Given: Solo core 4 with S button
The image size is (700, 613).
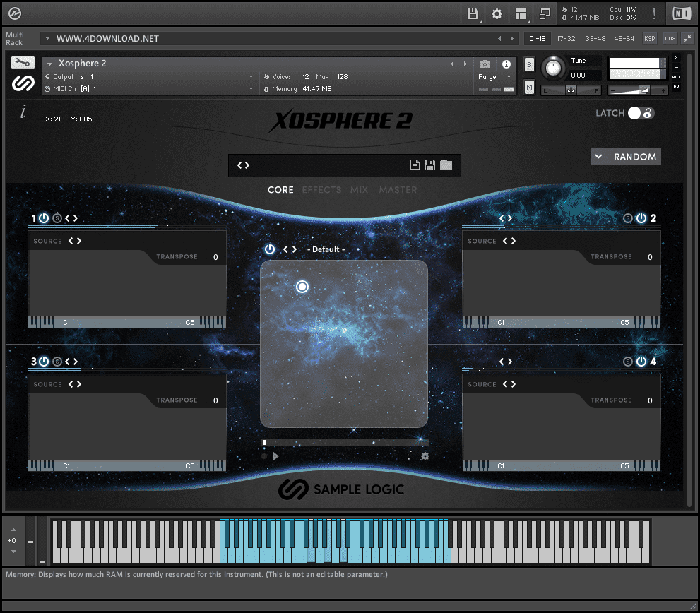Looking at the screenshot, I should [x=628, y=361].
